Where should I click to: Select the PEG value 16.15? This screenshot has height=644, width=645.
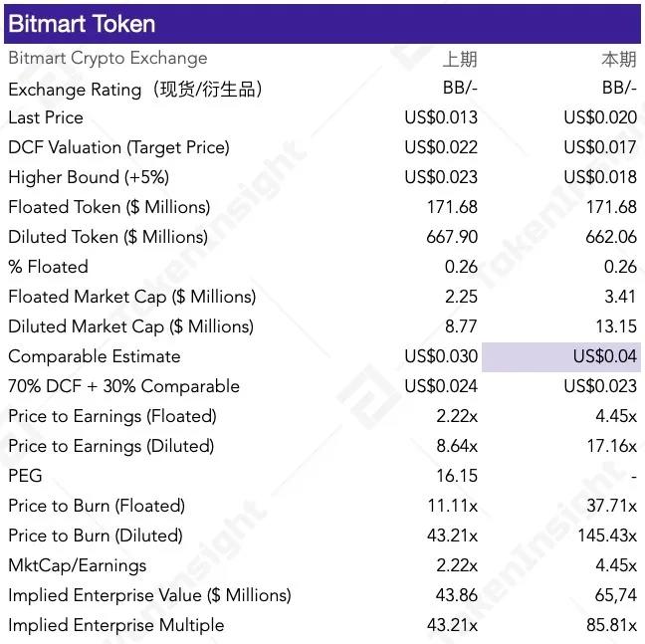click(x=457, y=476)
